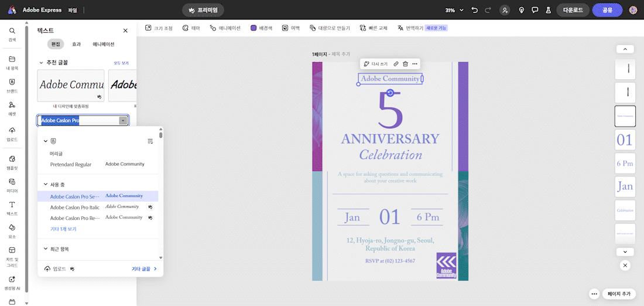The height and width of the screenshot is (306, 644).
Task: Close the 텍스트 panel
Action: click(125, 30)
